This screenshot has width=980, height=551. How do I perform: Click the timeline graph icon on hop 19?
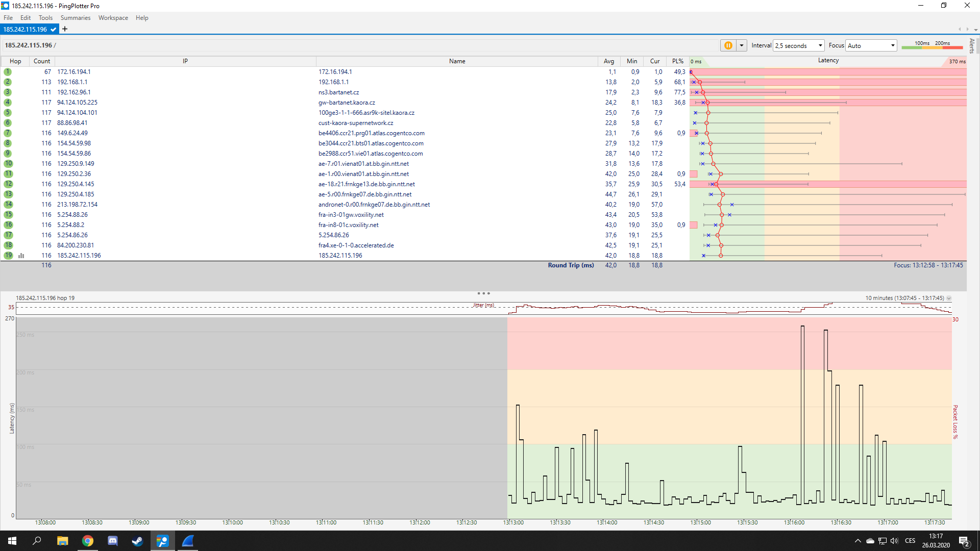[x=21, y=256]
